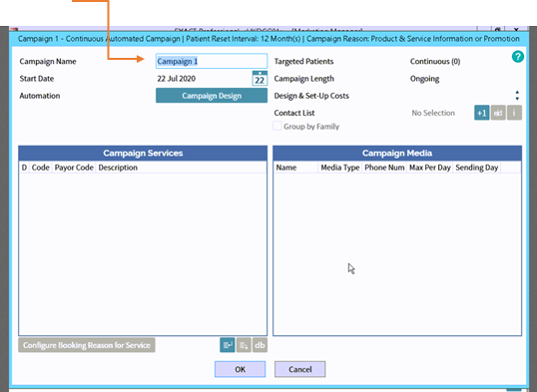This screenshot has width=537, height=392.
Task: Open the Start Date calendar picker
Action: click(260, 79)
